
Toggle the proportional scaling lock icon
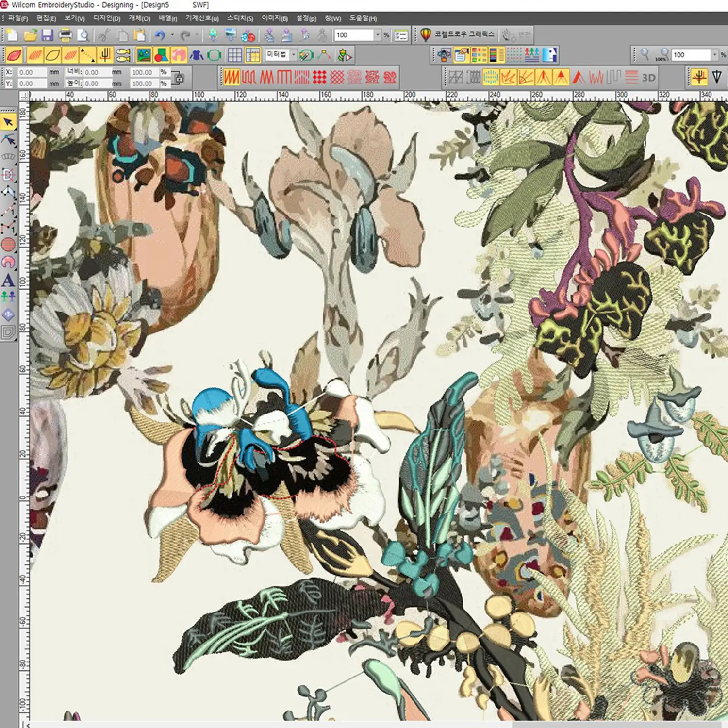[179, 78]
